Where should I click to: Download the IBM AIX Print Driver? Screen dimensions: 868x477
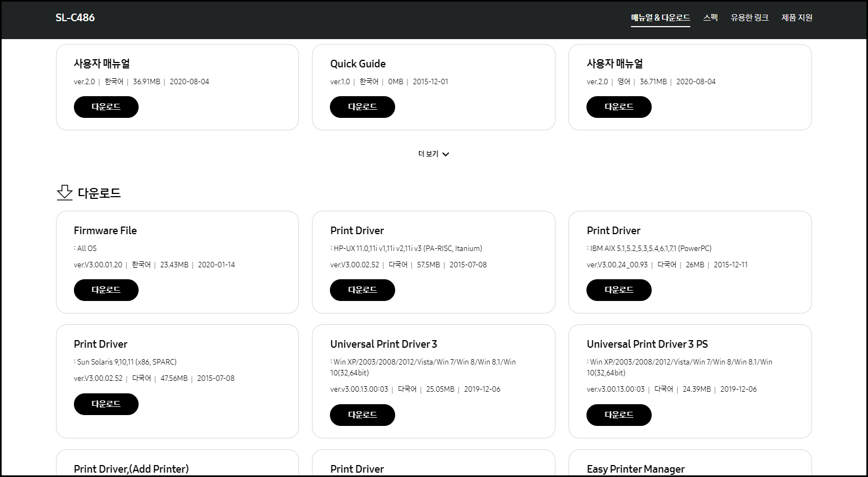pos(619,290)
